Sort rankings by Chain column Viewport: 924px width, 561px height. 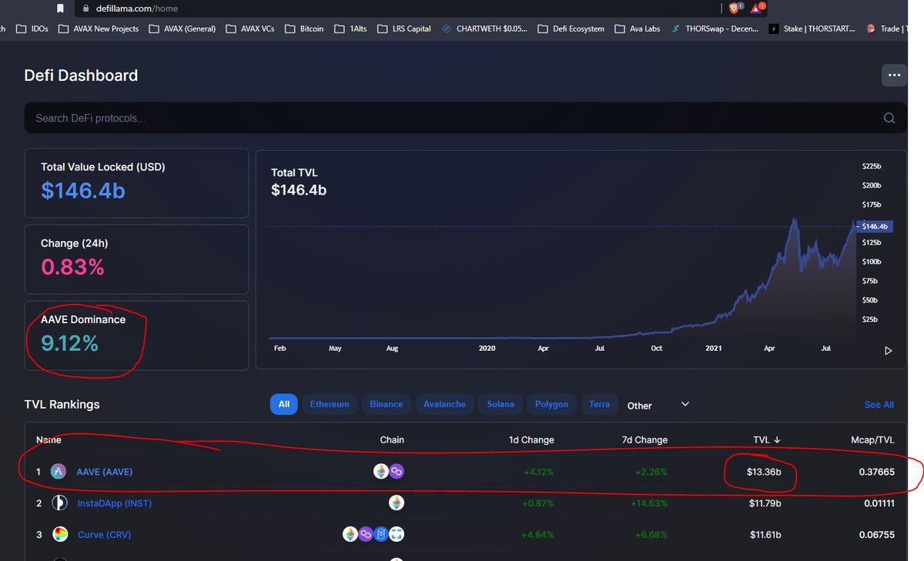(392, 440)
